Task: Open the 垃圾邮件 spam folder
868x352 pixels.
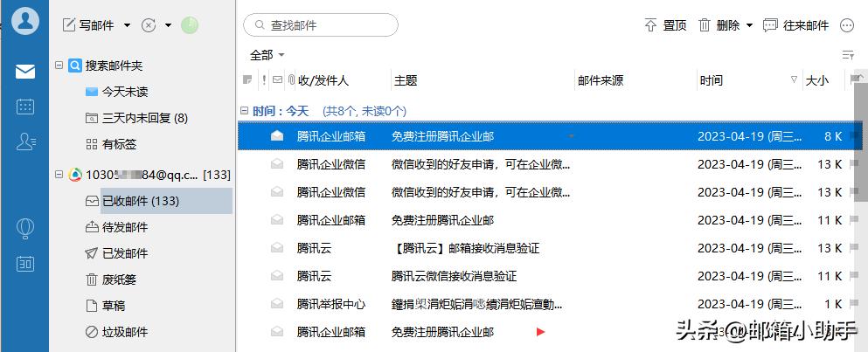Action: pos(116,332)
